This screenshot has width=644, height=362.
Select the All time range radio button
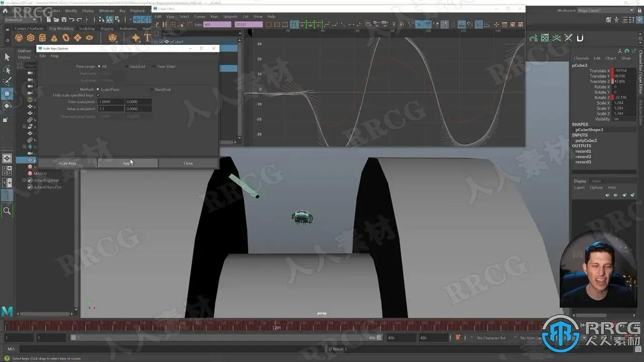(x=99, y=66)
